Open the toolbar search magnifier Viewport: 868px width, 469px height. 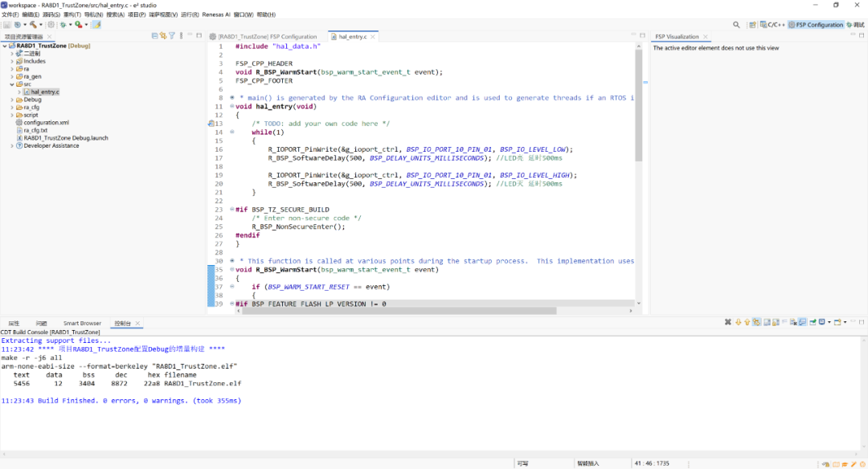(736, 24)
